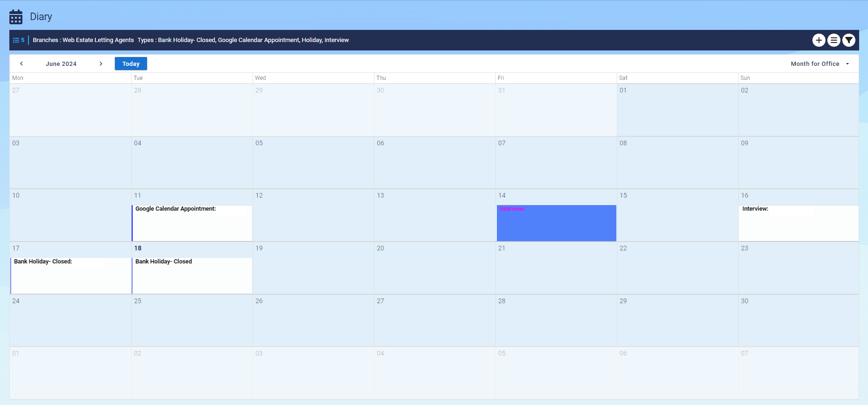Viewport: 868px width, 405px height.
Task: Select June day 28 date cell
Action: (x=556, y=320)
